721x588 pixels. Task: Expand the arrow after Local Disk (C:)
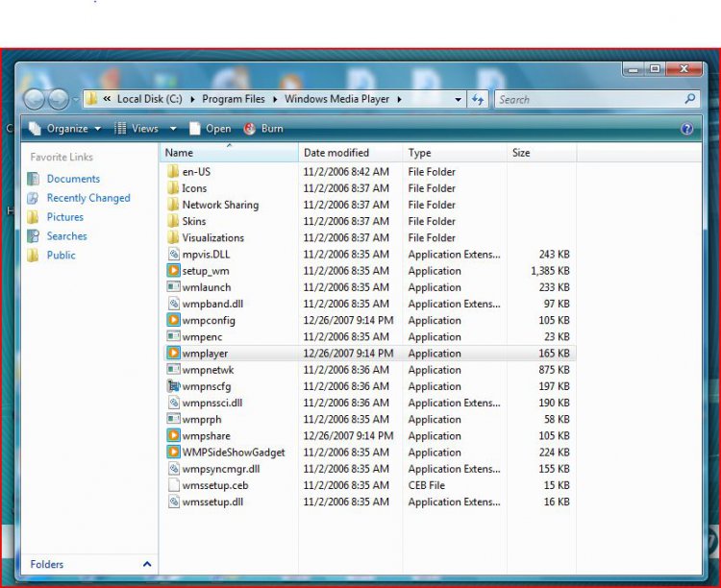(192, 99)
